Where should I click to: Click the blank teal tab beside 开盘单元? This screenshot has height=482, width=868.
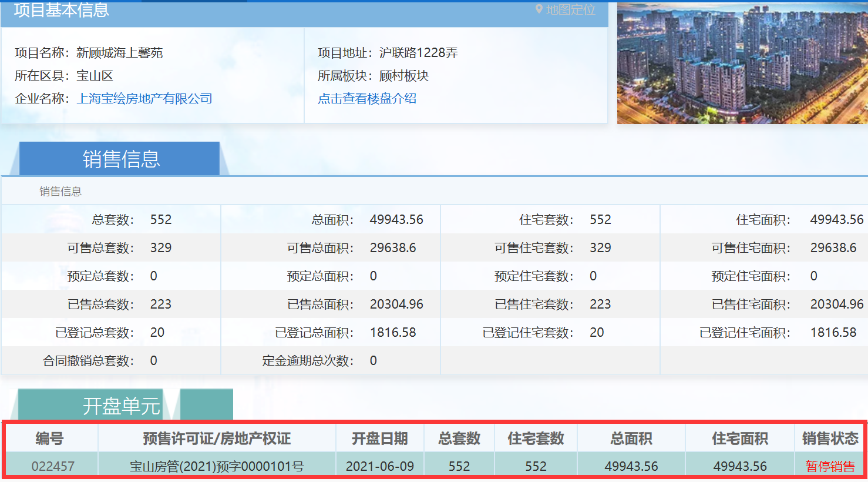[x=207, y=404]
